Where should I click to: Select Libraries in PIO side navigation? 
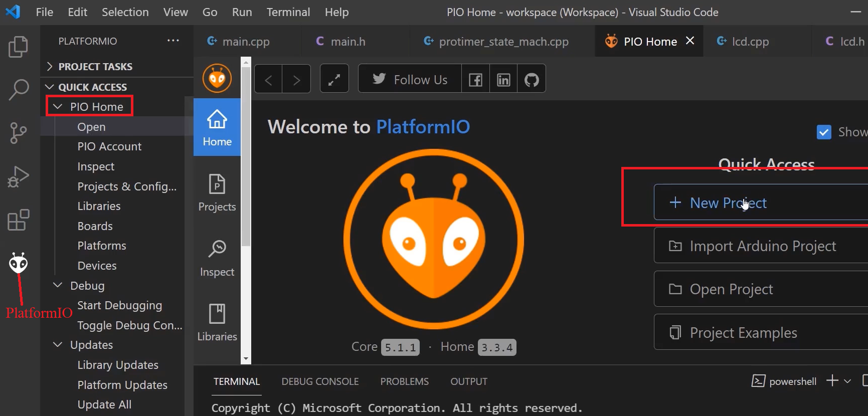[217, 323]
